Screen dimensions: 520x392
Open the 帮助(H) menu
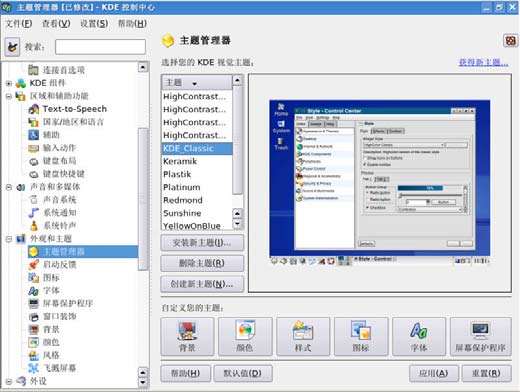tap(132, 23)
